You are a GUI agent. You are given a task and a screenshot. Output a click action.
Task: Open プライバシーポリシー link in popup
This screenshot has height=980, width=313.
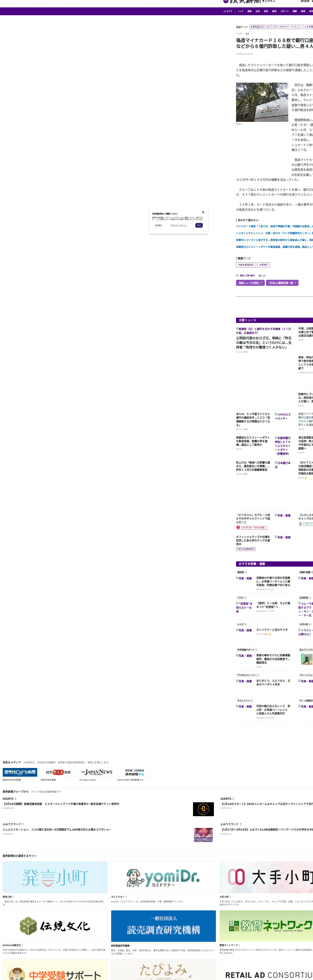179,225
